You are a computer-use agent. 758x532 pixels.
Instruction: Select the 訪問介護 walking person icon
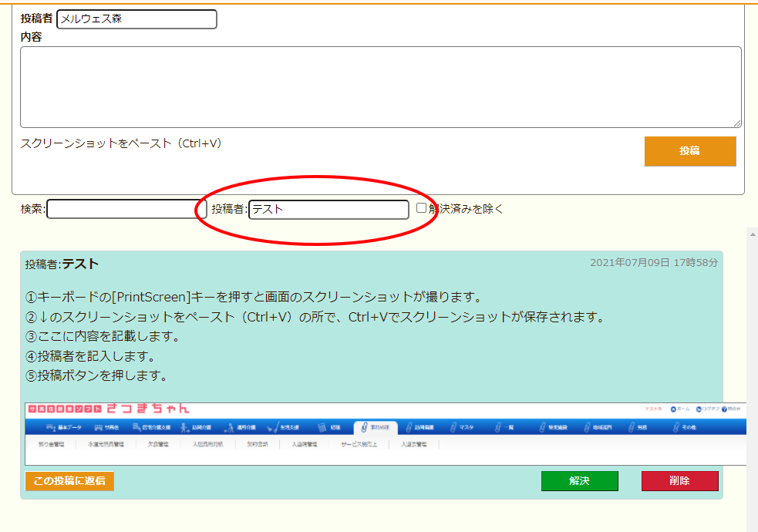[x=184, y=426]
